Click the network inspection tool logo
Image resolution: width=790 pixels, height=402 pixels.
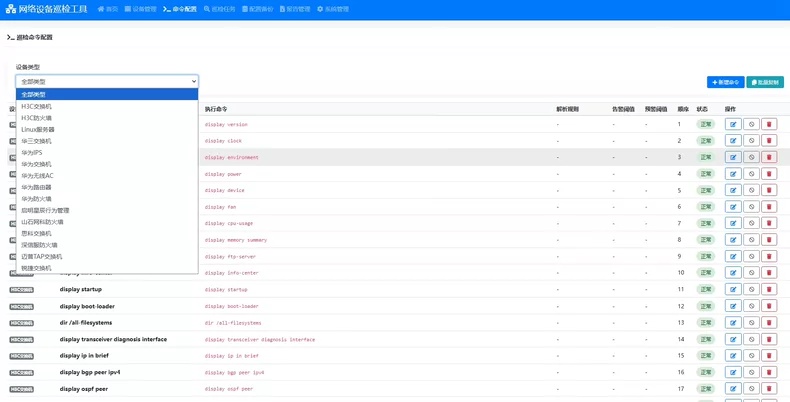(46, 9)
